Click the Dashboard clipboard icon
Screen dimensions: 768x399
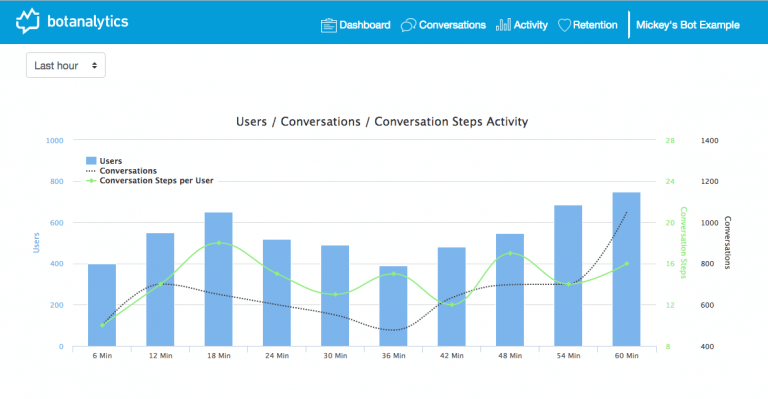tap(329, 25)
